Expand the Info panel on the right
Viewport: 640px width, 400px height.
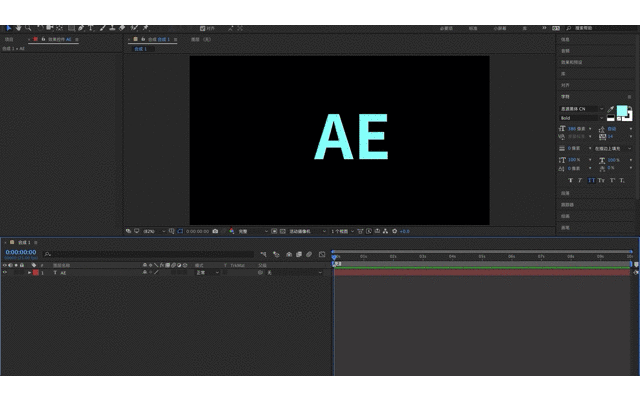click(x=565, y=40)
